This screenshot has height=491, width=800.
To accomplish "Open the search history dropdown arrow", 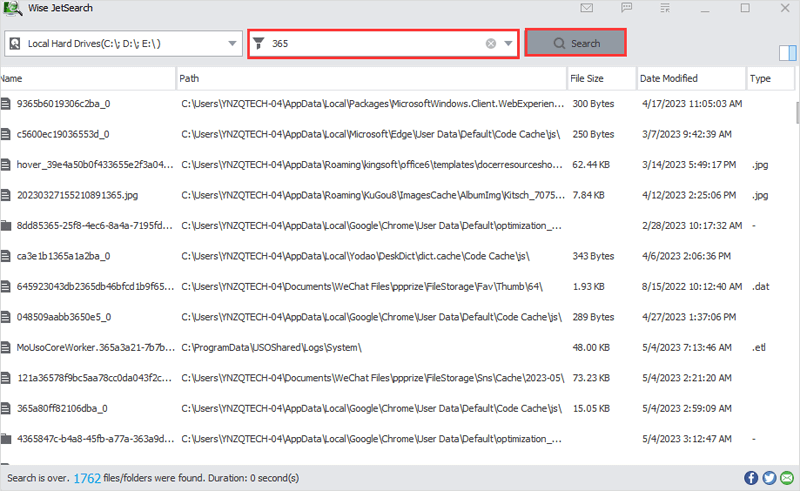I will coord(508,43).
